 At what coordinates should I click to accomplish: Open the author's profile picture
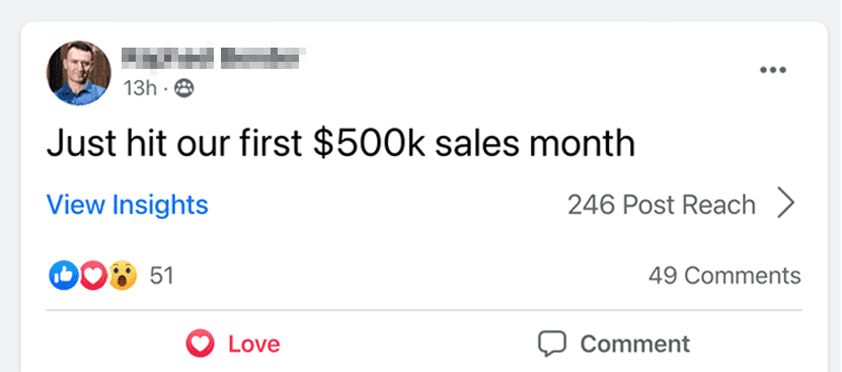[x=78, y=72]
